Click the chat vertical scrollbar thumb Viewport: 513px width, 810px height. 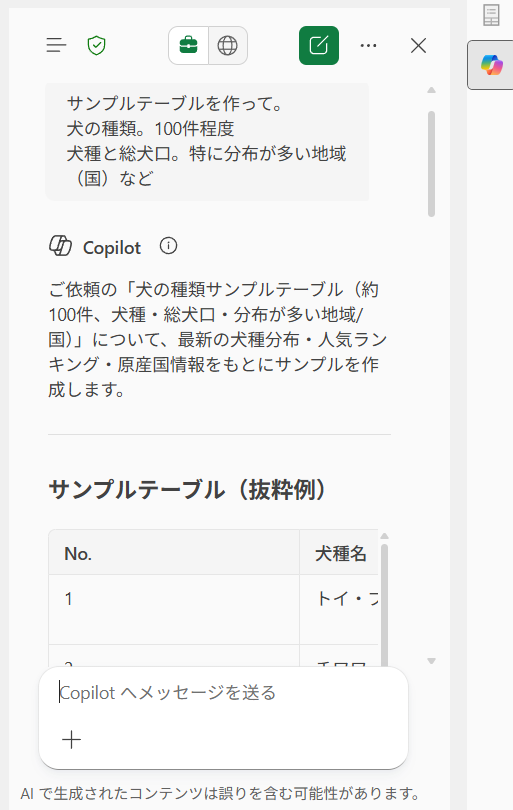pyautogui.click(x=431, y=163)
